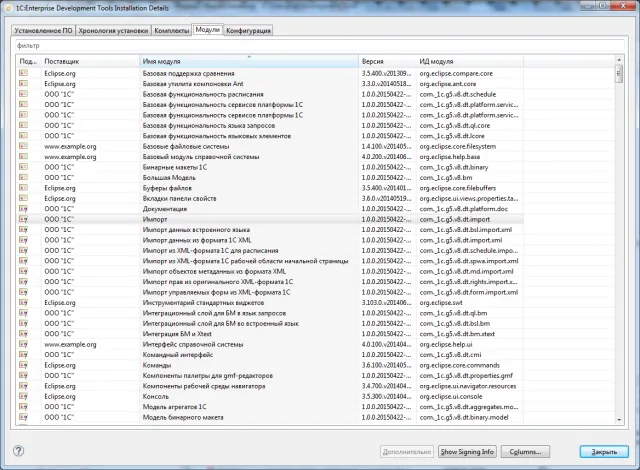Image resolution: width=640 pixels, height=470 pixels.
Task: Click the icon of com._1c.g5.v8.dt.ql.core row
Action: [23, 125]
